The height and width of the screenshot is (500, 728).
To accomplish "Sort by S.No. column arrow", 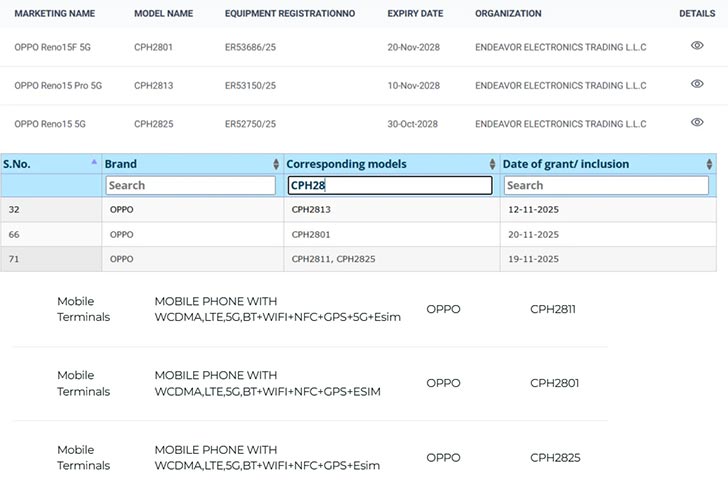I will (94, 163).
